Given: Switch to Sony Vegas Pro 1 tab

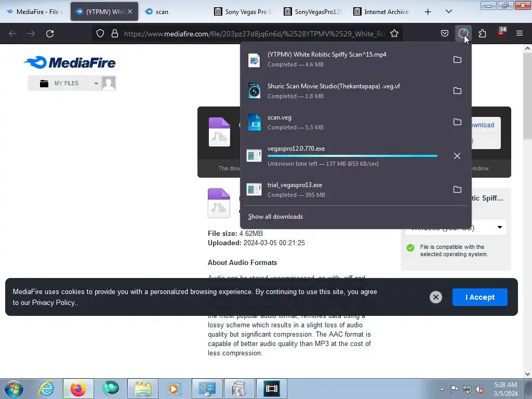Looking at the screenshot, I should (243, 12).
